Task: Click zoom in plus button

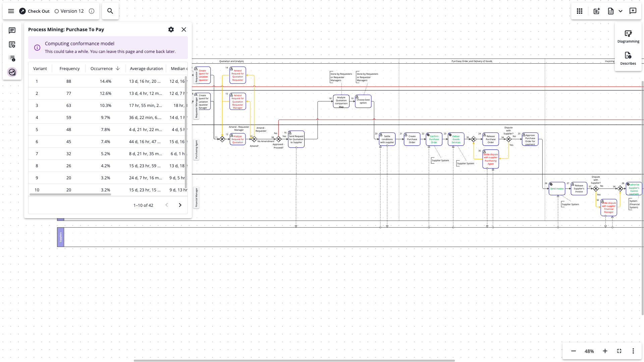Action: 605,351
